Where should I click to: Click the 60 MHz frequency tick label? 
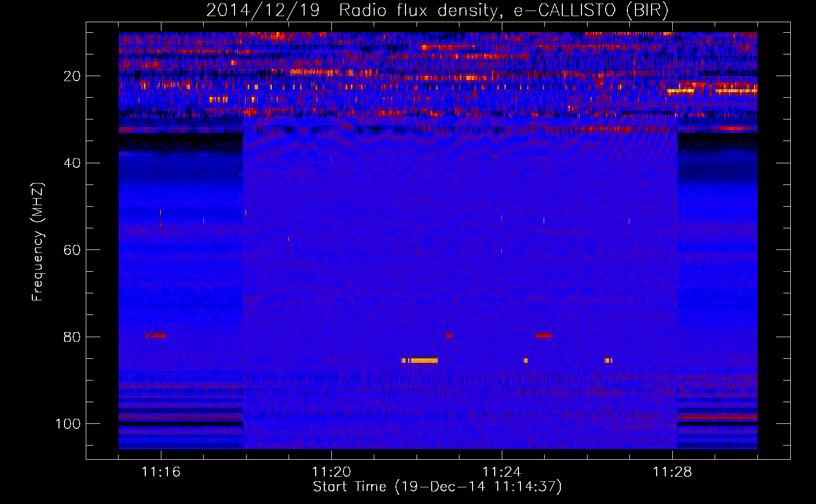(x=73, y=250)
